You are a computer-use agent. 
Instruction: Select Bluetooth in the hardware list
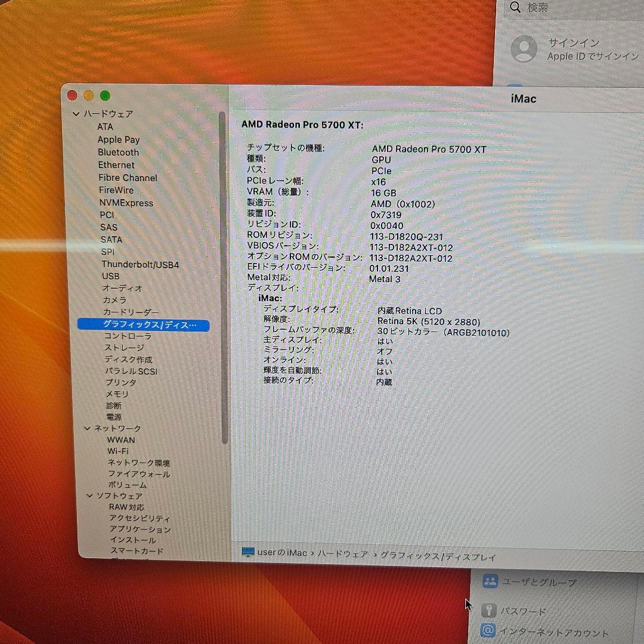tap(119, 152)
